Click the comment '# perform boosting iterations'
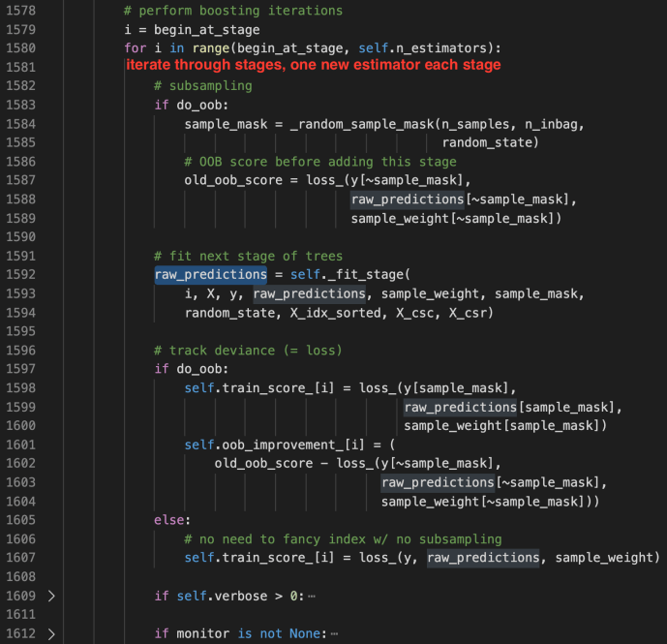Viewport: 667px width, 644px height. [x=233, y=11]
